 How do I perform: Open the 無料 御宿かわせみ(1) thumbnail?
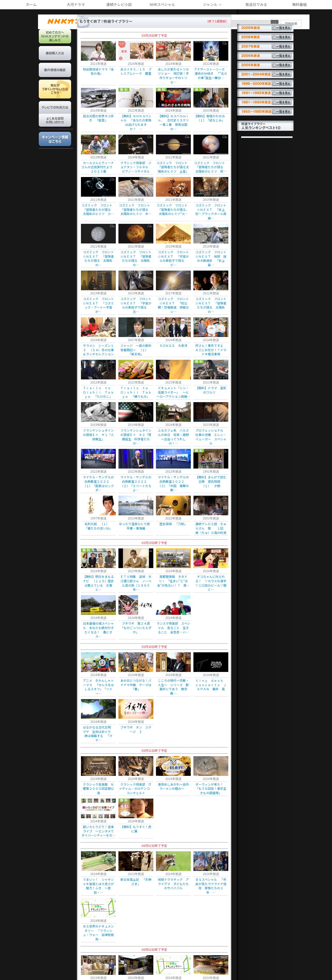coord(211,98)
